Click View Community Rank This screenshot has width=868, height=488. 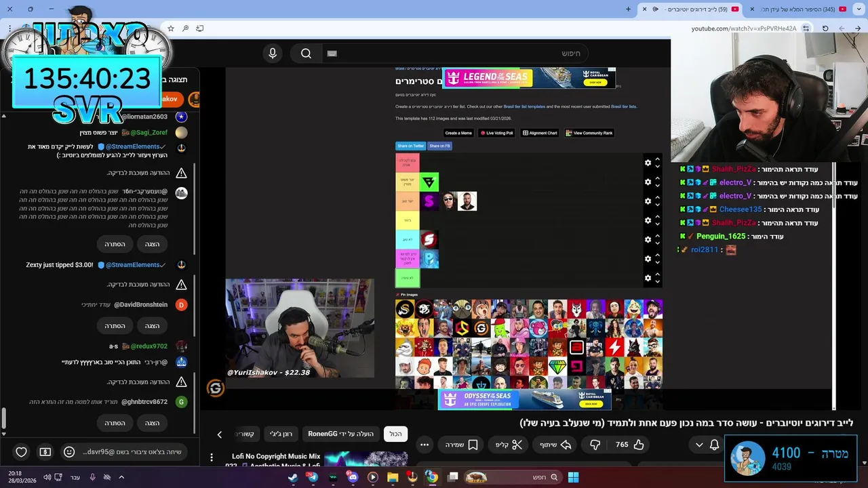click(589, 133)
